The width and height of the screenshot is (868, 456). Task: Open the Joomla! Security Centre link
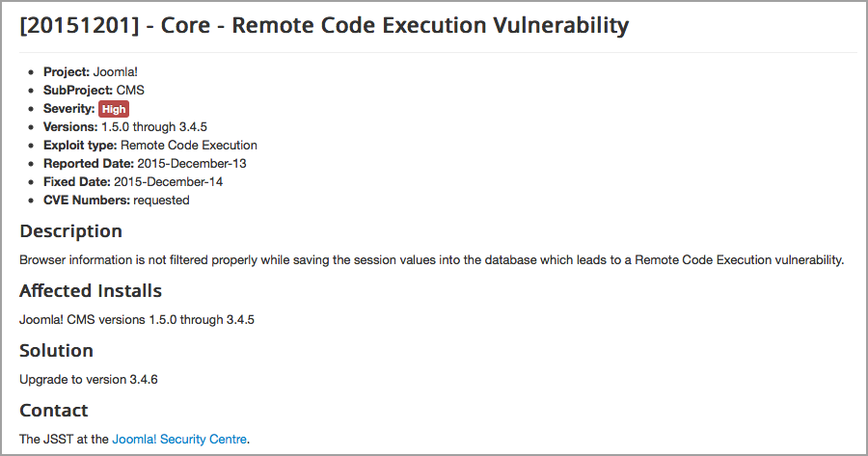[x=179, y=439]
